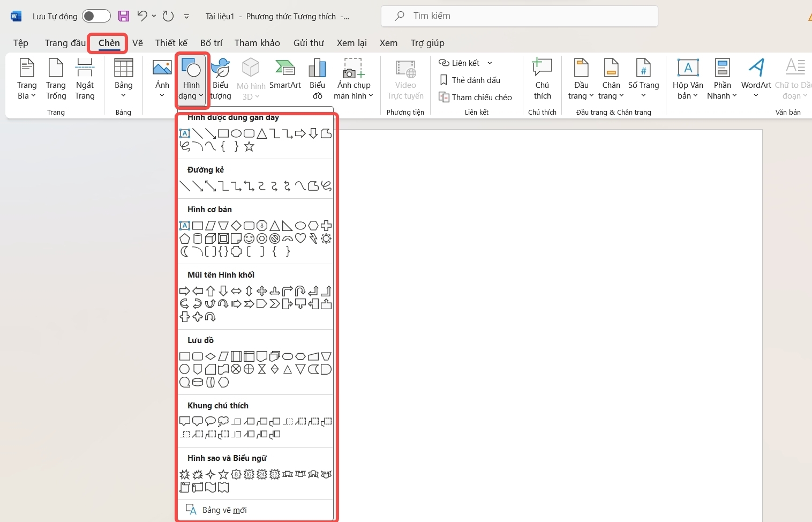Click the Redo icon in title bar

[x=168, y=16]
